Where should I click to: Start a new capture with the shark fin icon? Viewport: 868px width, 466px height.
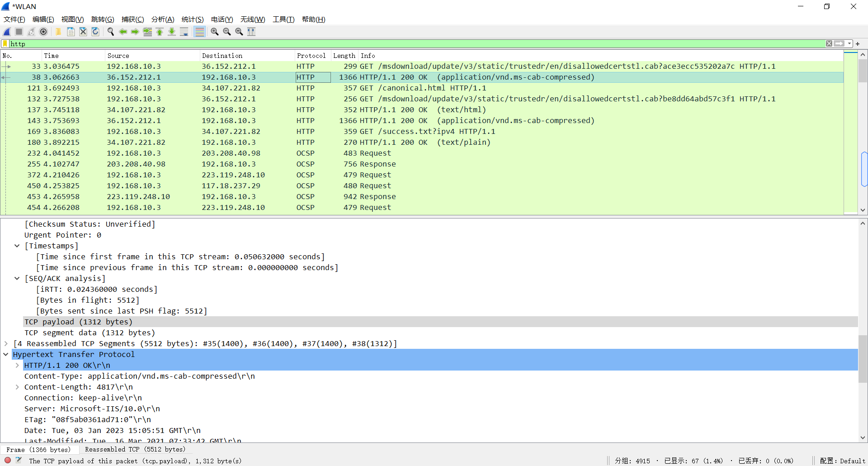click(x=6, y=32)
